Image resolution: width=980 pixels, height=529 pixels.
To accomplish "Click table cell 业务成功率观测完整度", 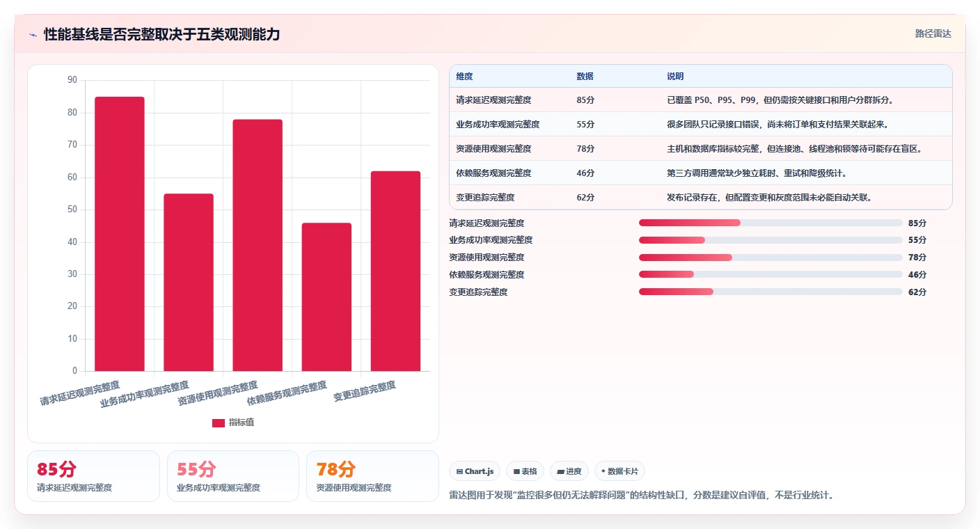I will tap(498, 125).
